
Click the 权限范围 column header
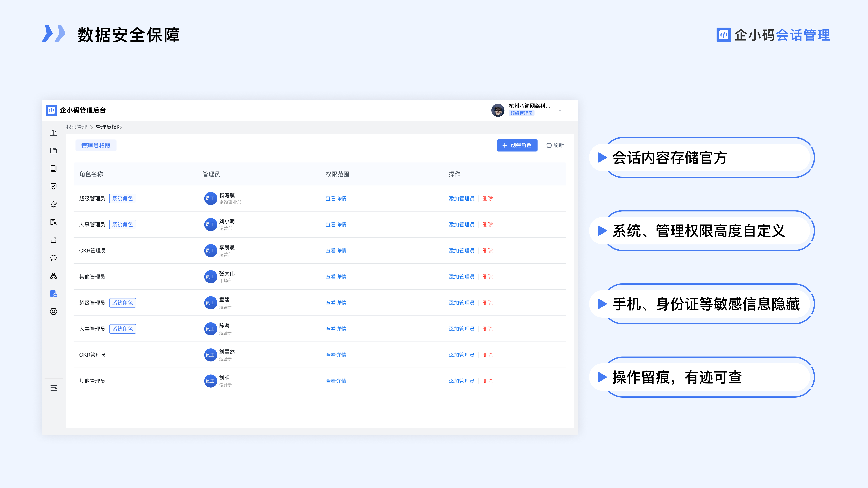click(337, 174)
